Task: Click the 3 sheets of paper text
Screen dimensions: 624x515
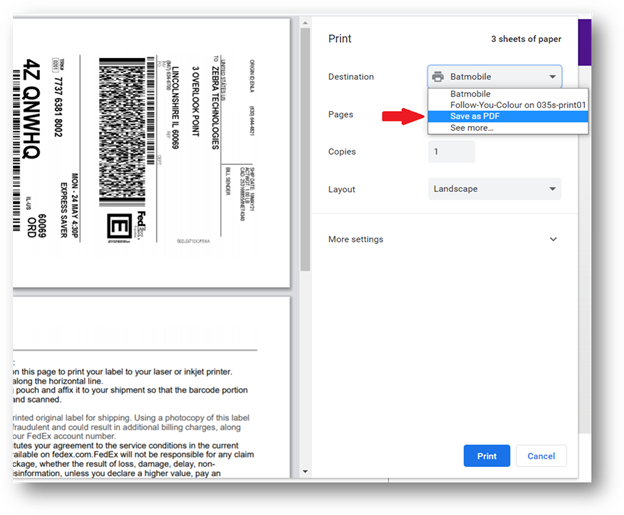Action: 526,40
